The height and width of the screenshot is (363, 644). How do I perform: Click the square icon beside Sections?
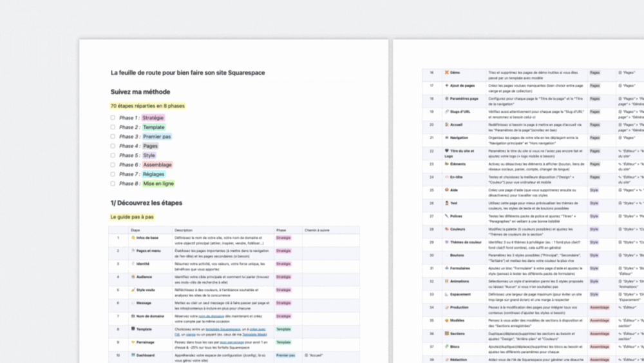point(447,333)
